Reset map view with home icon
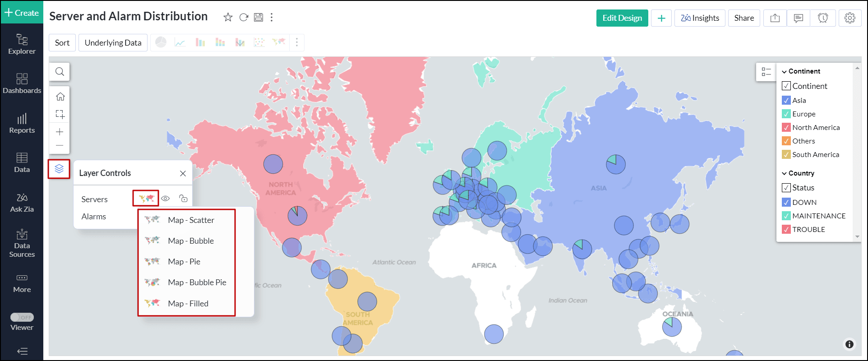 tap(60, 97)
